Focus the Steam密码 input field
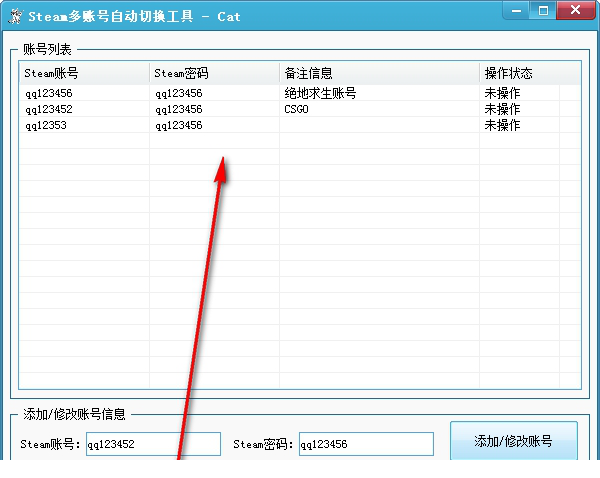The image size is (600, 478). pos(366,444)
